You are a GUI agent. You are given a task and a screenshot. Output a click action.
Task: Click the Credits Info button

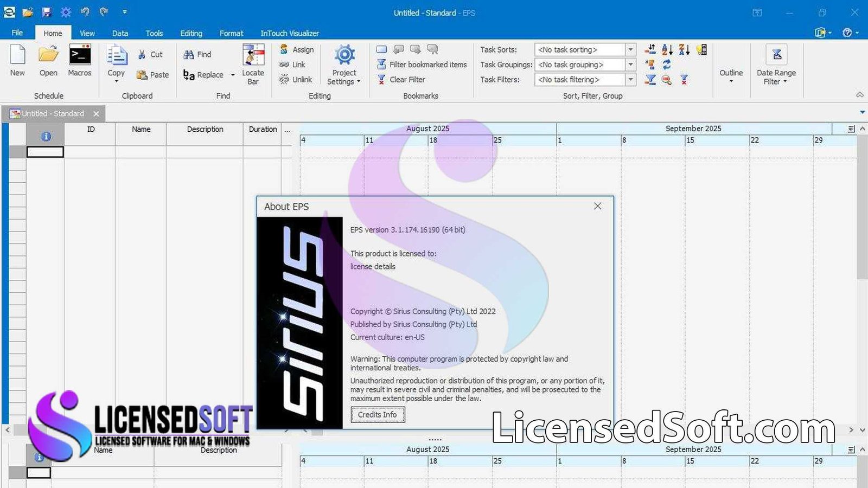pos(378,414)
